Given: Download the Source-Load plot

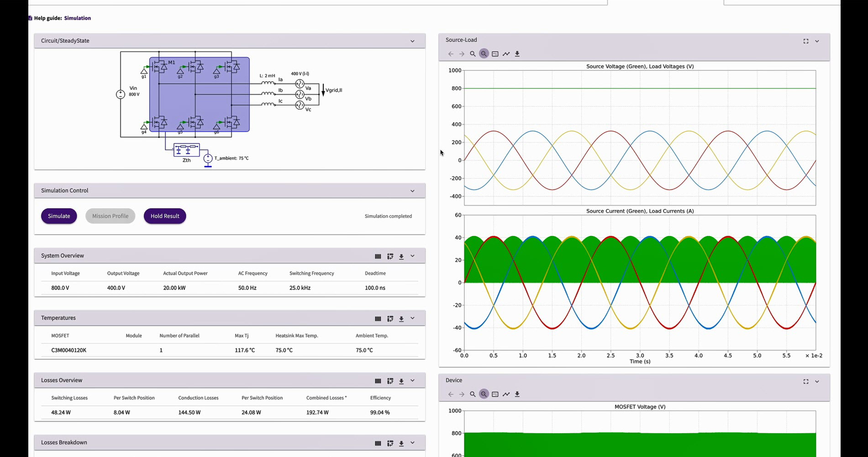Looking at the screenshot, I should coord(517,54).
